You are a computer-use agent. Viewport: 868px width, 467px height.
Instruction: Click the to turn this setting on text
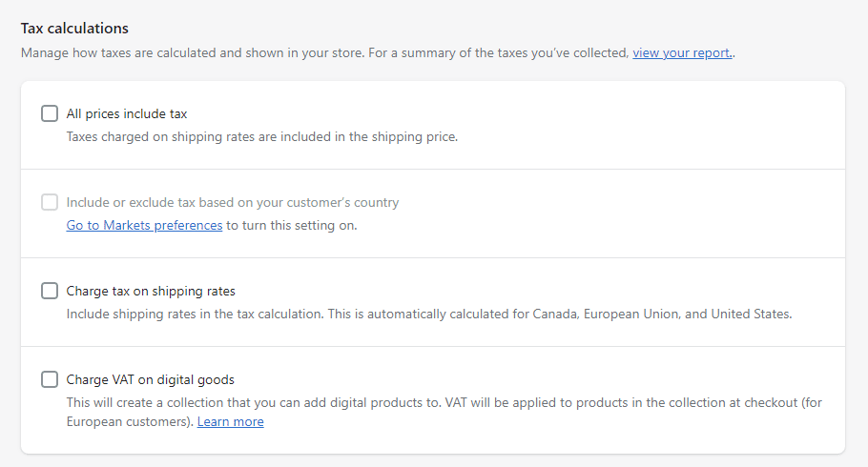pyautogui.click(x=292, y=225)
